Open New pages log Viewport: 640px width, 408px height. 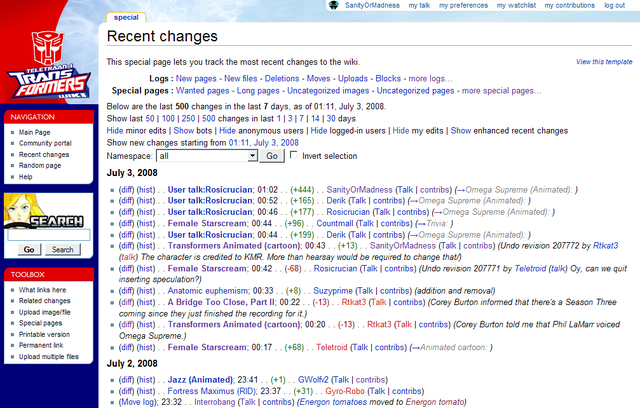196,78
